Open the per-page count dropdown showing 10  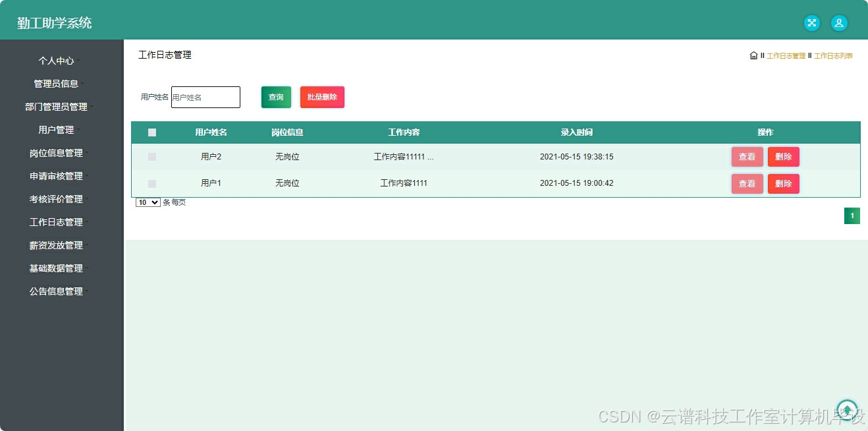coord(147,202)
